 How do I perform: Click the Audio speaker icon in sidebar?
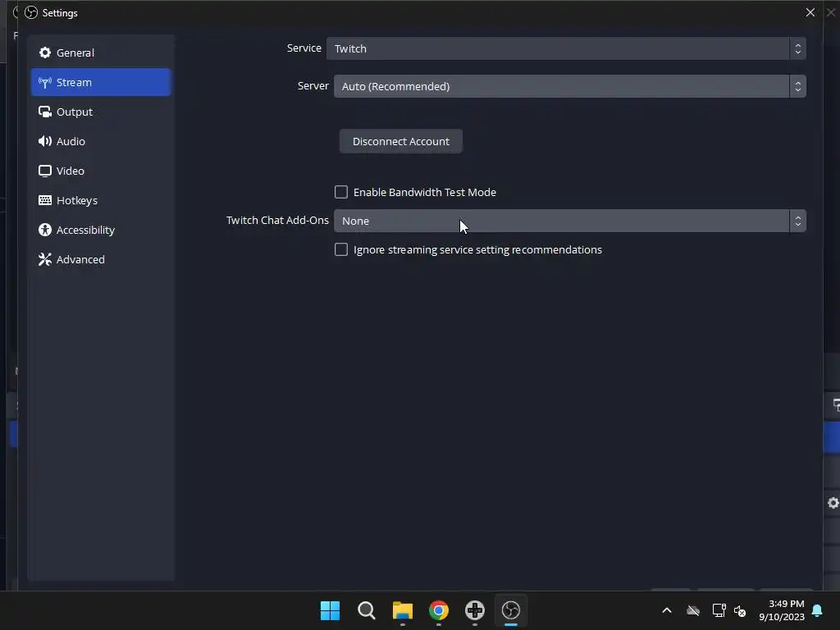tap(45, 141)
